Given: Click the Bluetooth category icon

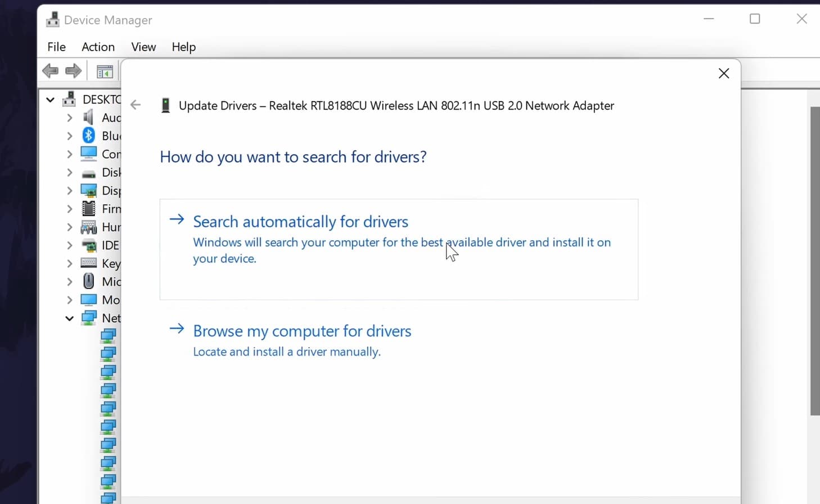Looking at the screenshot, I should pos(88,136).
